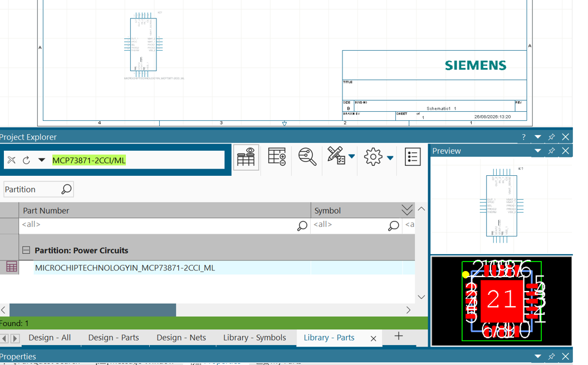The height and width of the screenshot is (365, 588).
Task: Click Symbol filter <all> field
Action: [x=349, y=225]
